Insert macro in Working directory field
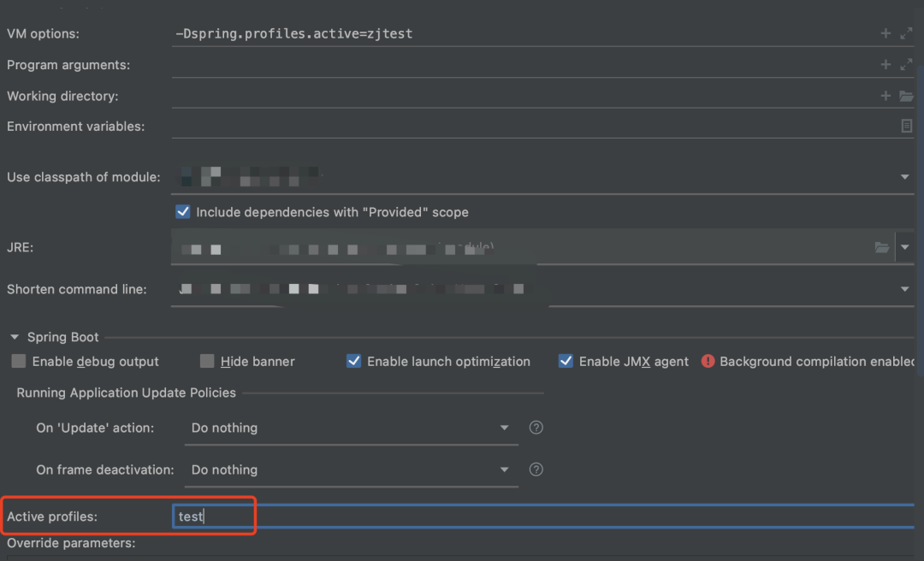Viewport: 924px width, 561px height. (x=885, y=96)
